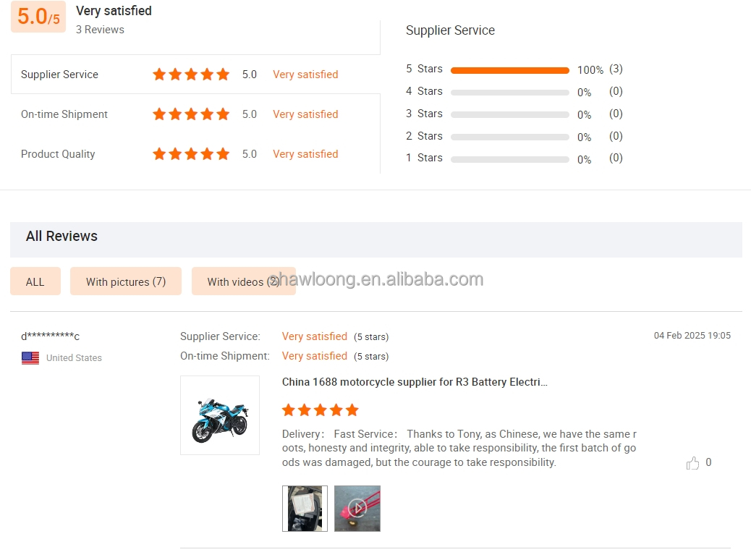Select the ALL reviews filter
This screenshot has height=560, width=751.
pyautogui.click(x=35, y=281)
